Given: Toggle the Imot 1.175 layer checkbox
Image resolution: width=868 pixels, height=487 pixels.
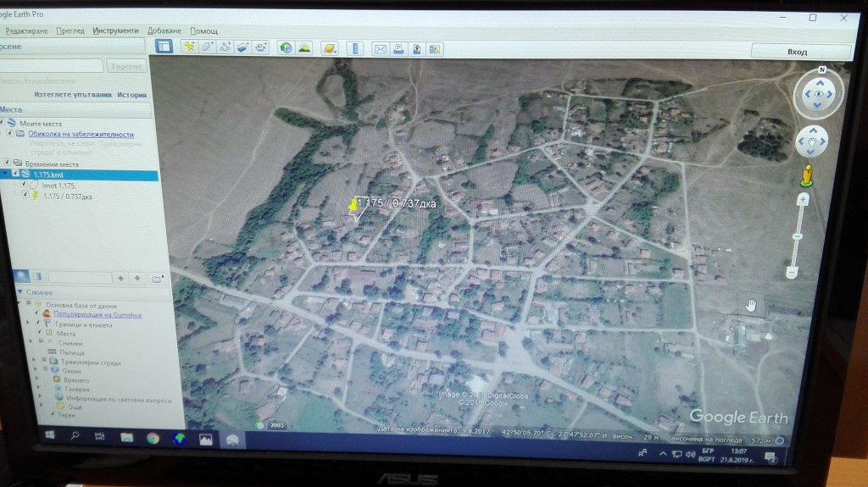Looking at the screenshot, I should point(24,185).
